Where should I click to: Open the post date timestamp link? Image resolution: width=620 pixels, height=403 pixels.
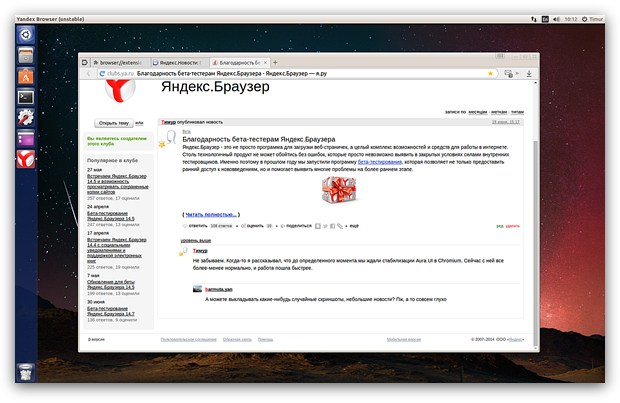(506, 122)
